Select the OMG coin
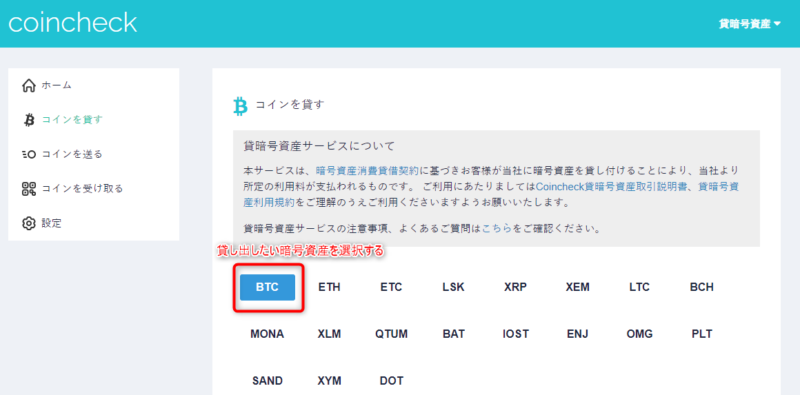 click(639, 334)
